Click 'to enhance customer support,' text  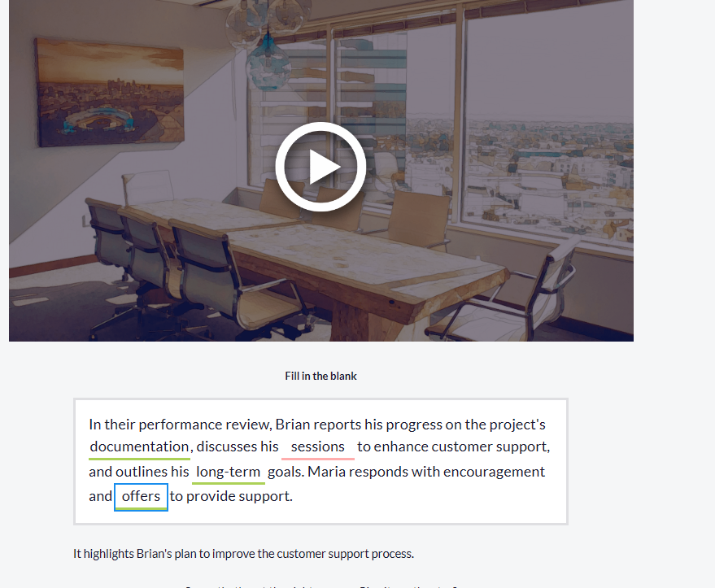[x=454, y=446]
